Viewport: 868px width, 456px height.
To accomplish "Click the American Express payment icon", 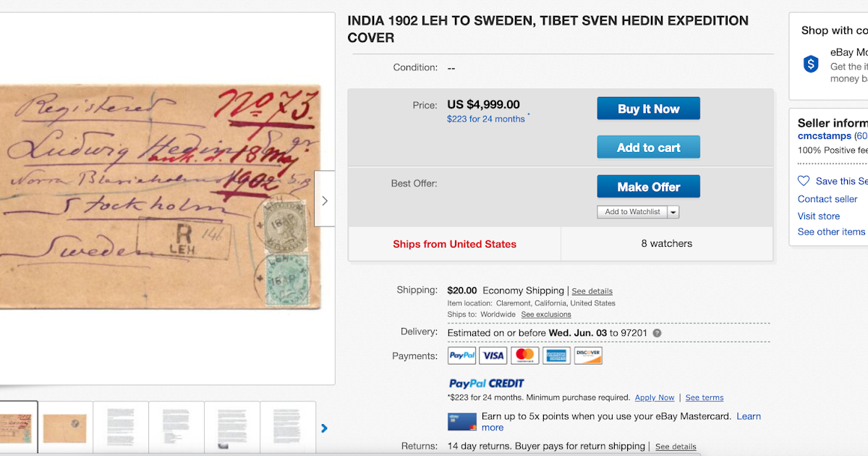I will pos(556,355).
